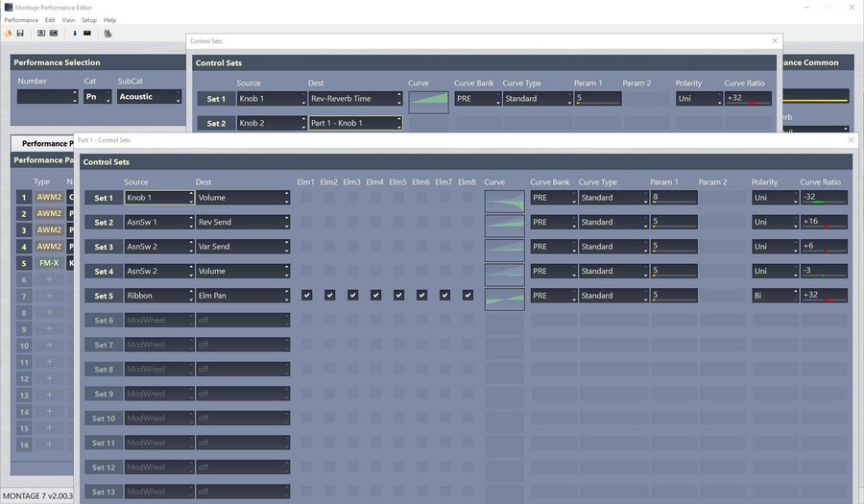This screenshot has width=864, height=504.
Task: Open the Setup menu
Action: coord(88,20)
